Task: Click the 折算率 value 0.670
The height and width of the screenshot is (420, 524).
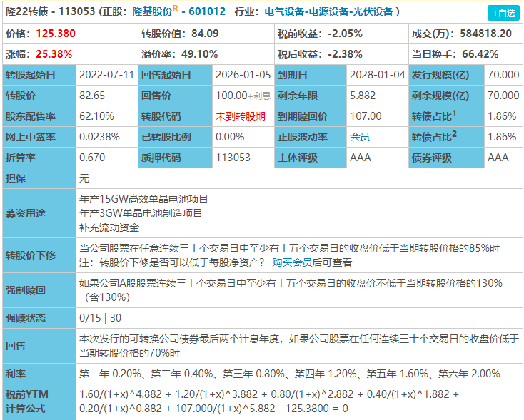Action: (x=92, y=158)
